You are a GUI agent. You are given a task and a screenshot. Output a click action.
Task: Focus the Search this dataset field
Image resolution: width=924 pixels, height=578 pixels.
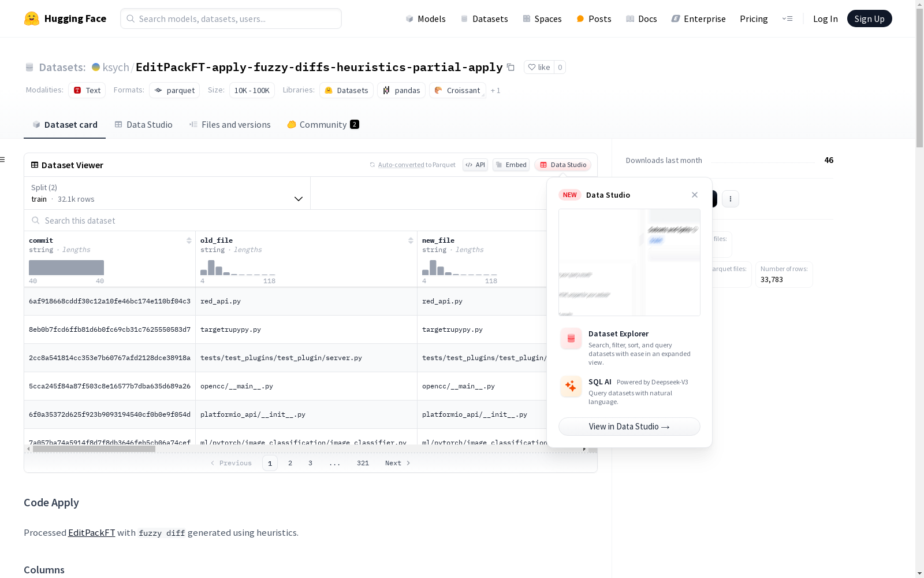pos(286,220)
